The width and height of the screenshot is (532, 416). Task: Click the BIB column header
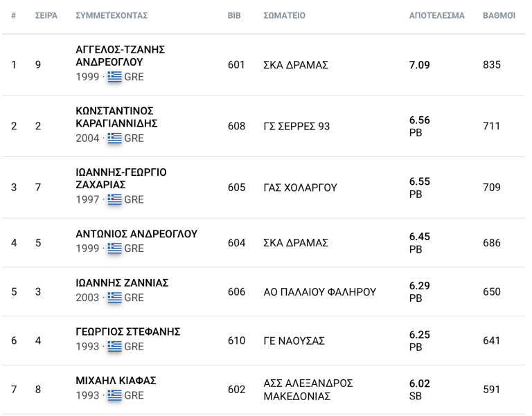click(234, 15)
